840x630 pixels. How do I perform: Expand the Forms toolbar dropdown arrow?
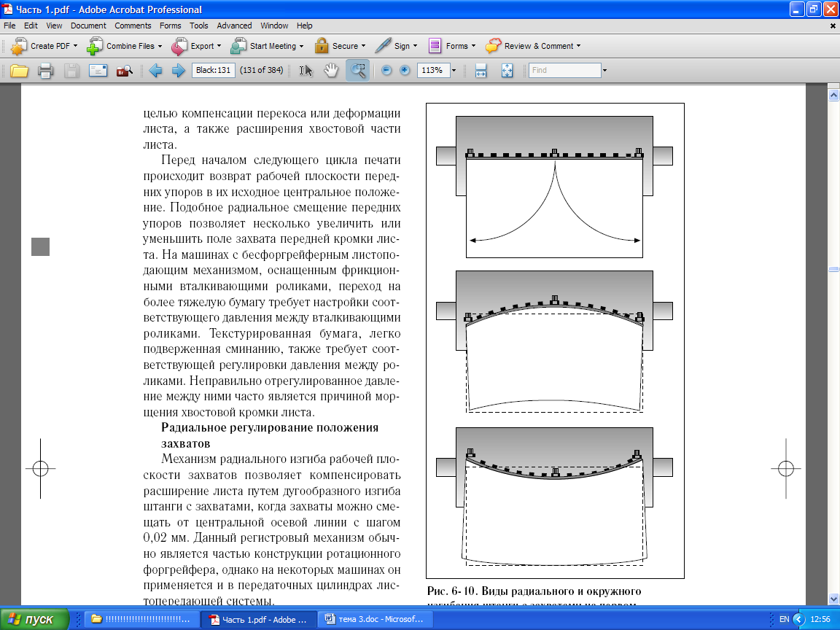(x=473, y=46)
